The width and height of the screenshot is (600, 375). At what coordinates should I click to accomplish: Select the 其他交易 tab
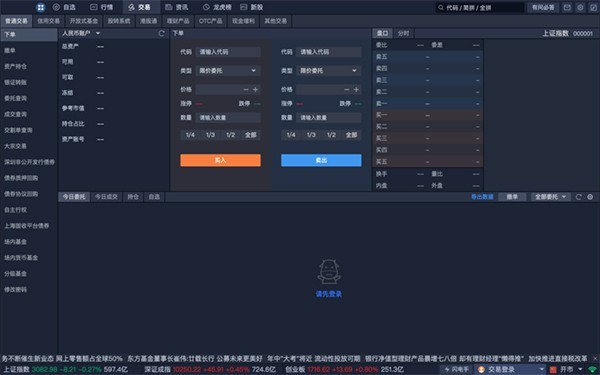(x=276, y=21)
